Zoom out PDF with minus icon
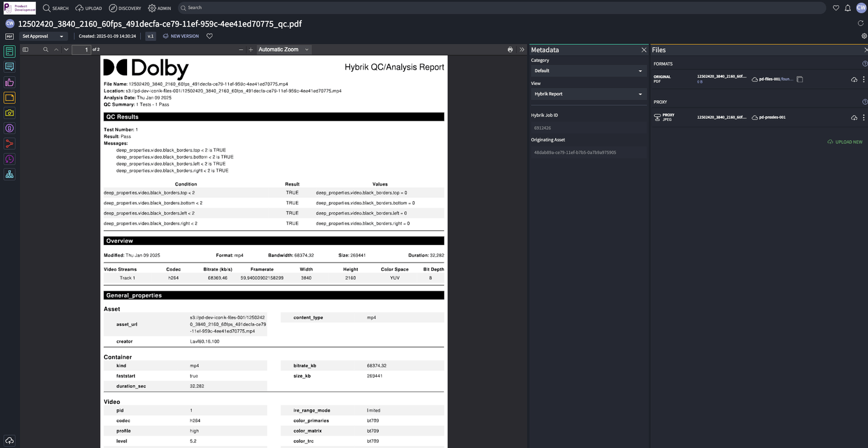This screenshot has width=868, height=448. (241, 50)
